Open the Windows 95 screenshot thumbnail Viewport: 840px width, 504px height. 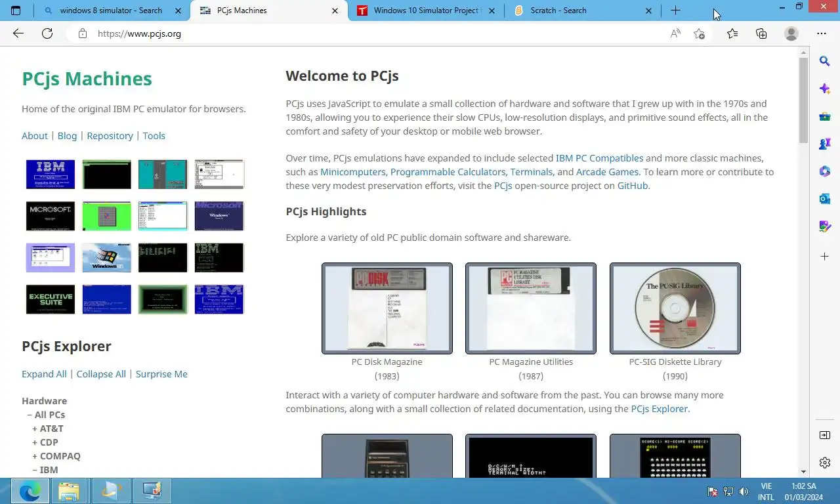[106, 258]
